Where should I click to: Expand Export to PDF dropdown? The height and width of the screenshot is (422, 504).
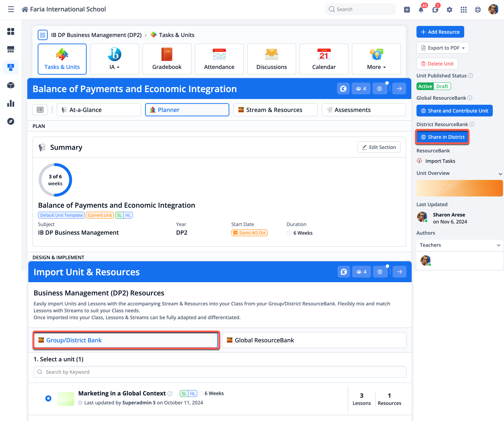coord(443,48)
